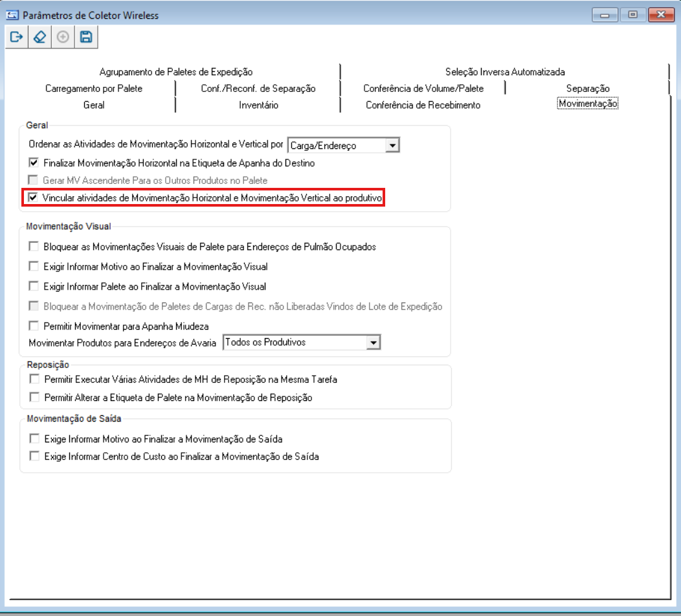
Task: Click the exit (logout arrow) toolbar icon
Action: click(x=16, y=37)
